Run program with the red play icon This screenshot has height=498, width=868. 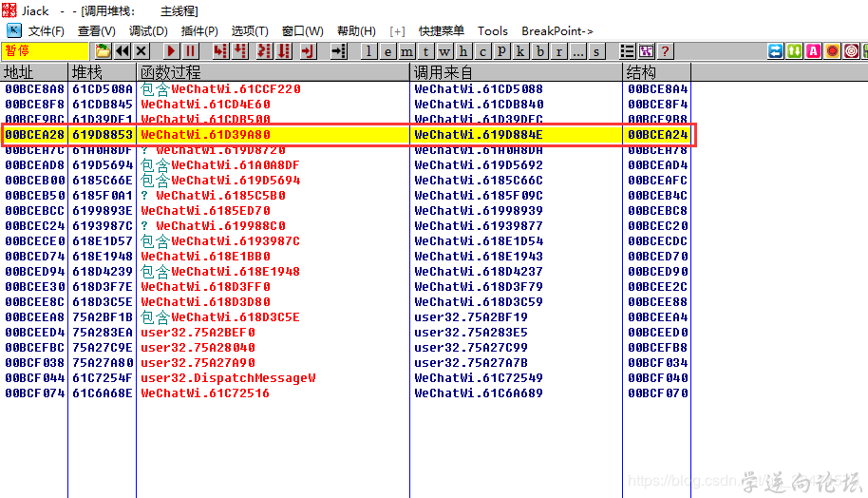tap(171, 51)
